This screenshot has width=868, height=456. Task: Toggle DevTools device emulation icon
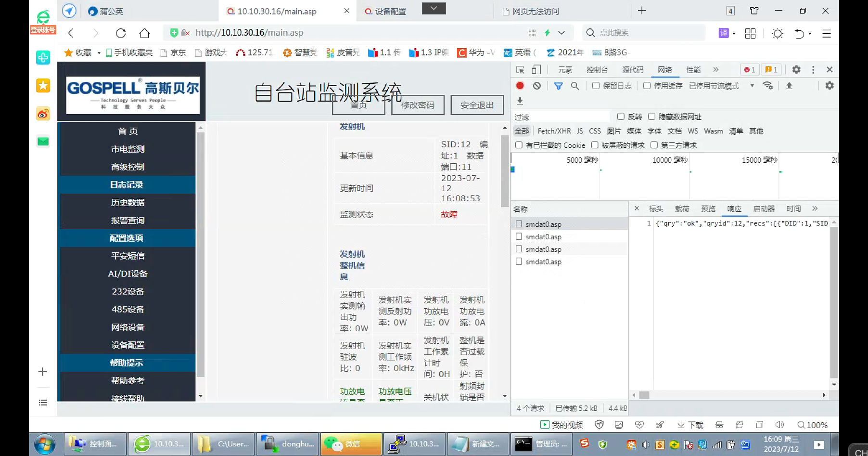tap(536, 70)
